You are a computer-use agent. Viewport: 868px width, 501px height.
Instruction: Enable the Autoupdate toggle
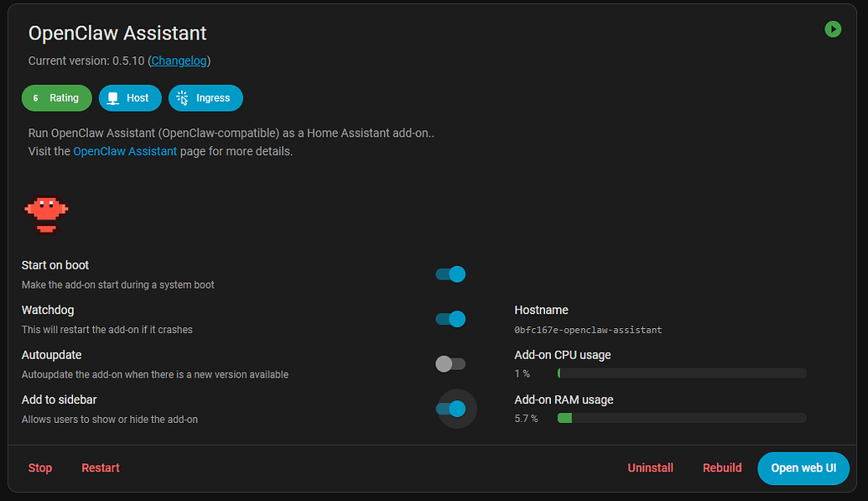pos(450,364)
